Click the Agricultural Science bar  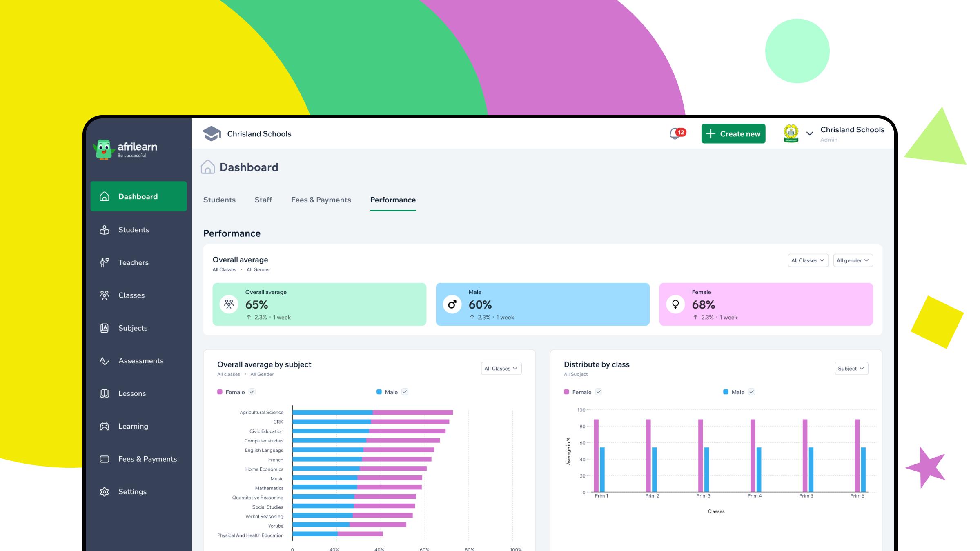pyautogui.click(x=373, y=412)
